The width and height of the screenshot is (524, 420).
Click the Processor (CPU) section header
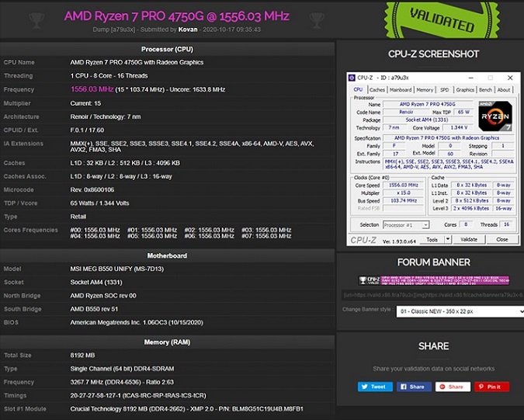[x=167, y=49]
